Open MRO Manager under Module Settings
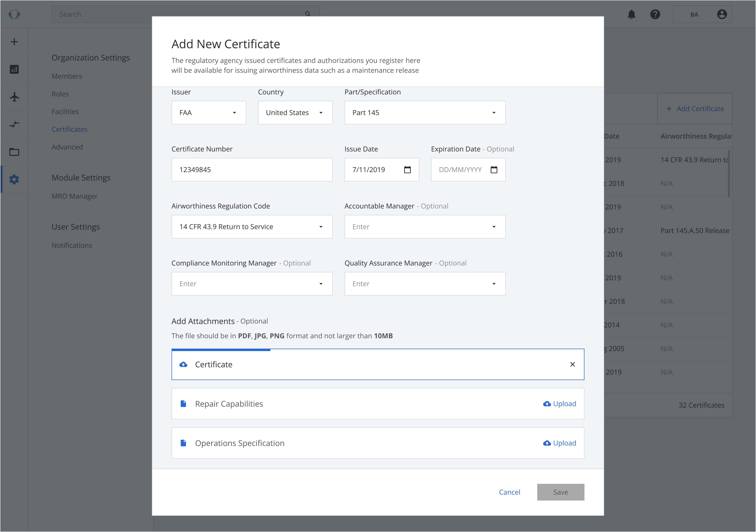Viewport: 756px width, 532px height. point(74,196)
